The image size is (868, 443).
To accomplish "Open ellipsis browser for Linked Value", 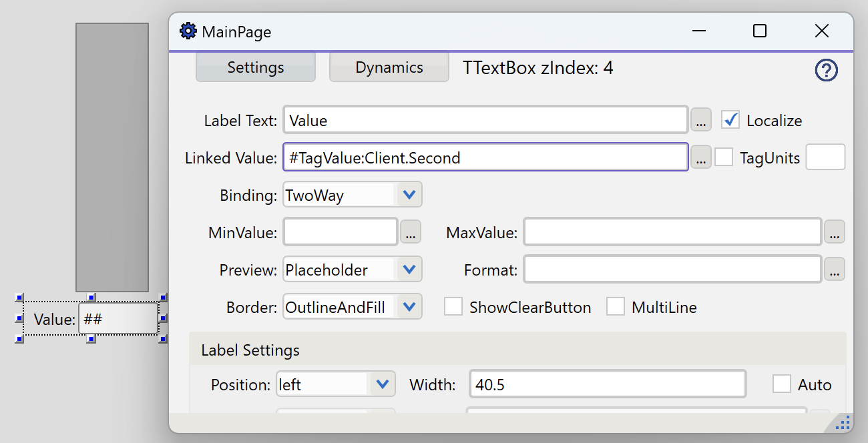I will (x=700, y=158).
